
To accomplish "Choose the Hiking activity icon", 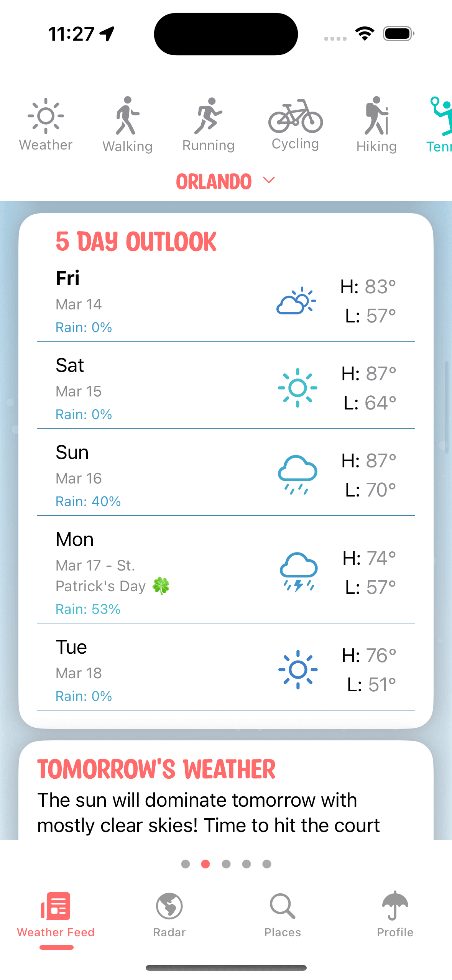I will pos(376,116).
